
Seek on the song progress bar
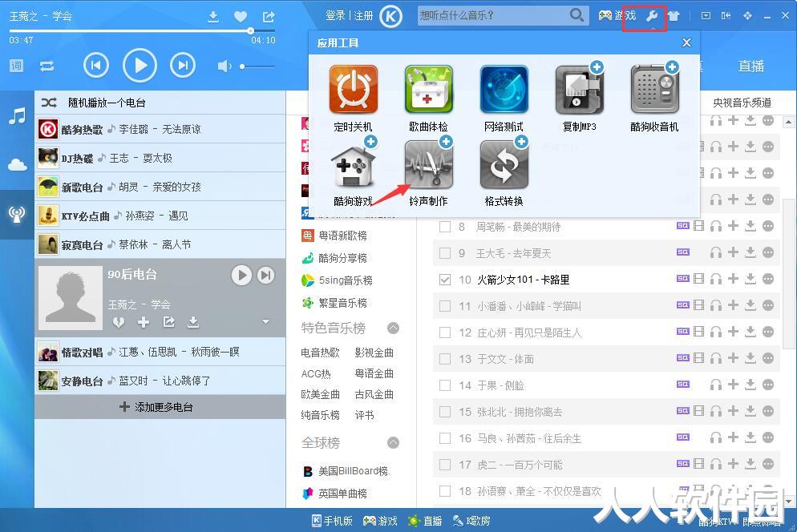tap(143, 31)
